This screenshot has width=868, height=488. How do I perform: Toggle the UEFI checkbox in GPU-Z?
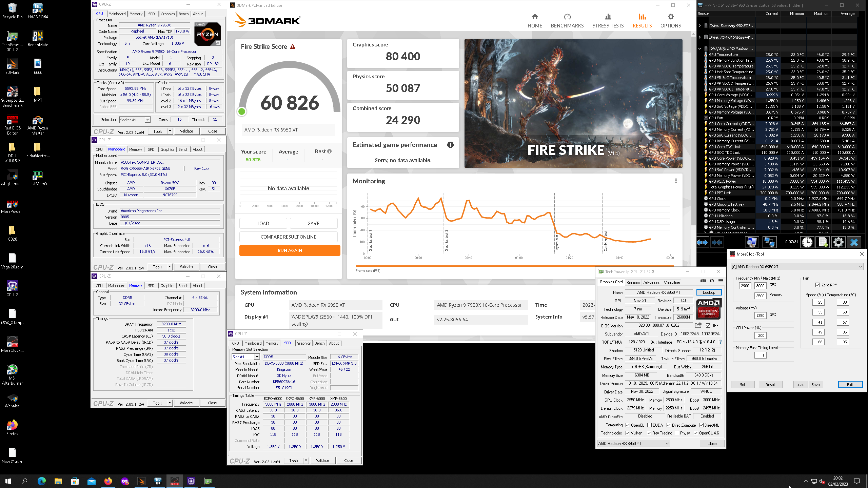pos(708,325)
